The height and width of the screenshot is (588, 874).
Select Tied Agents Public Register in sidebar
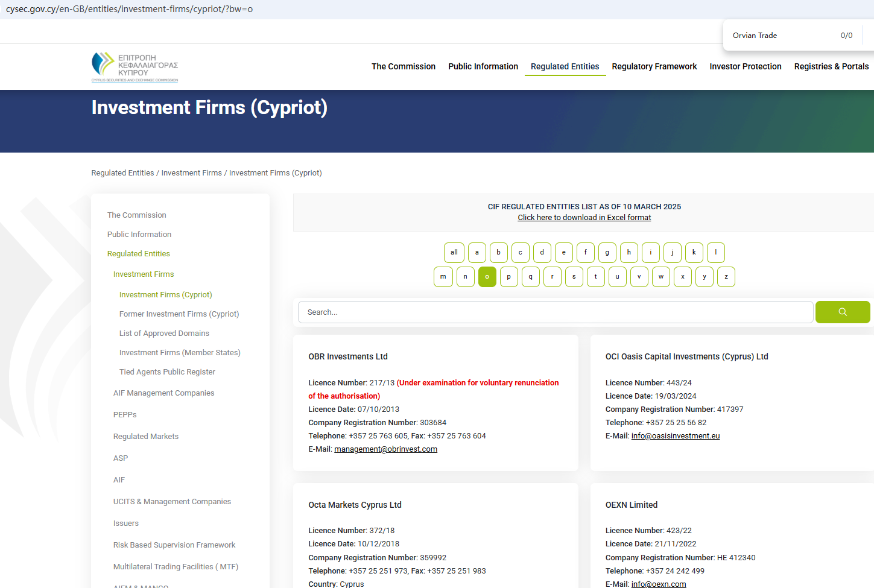(167, 372)
